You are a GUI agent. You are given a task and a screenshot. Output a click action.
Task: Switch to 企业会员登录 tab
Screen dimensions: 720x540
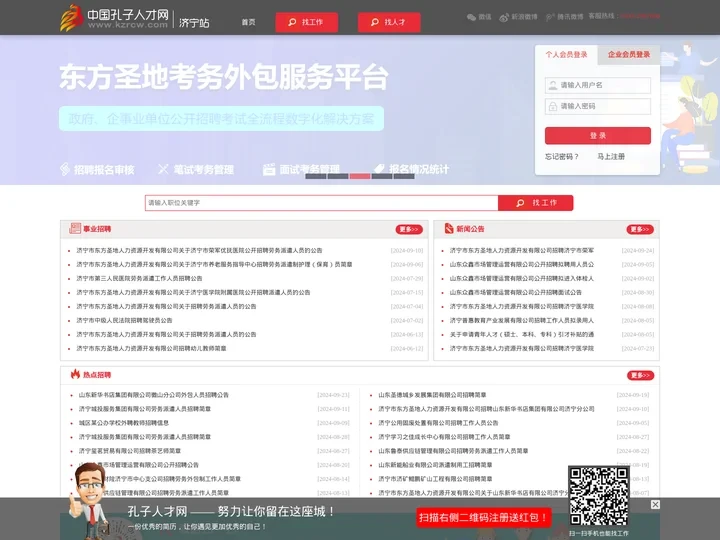(629, 55)
